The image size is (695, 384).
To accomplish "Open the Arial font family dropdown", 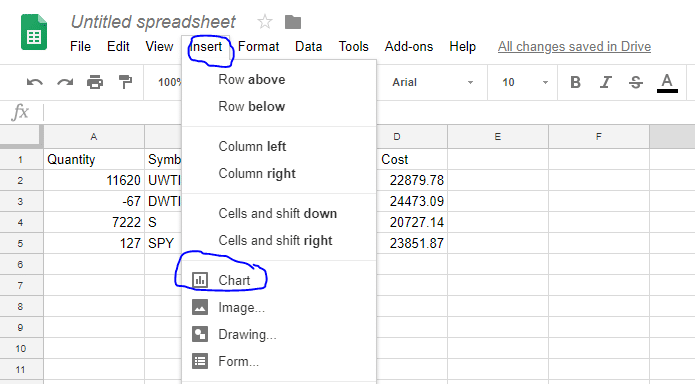I will pyautogui.click(x=432, y=82).
